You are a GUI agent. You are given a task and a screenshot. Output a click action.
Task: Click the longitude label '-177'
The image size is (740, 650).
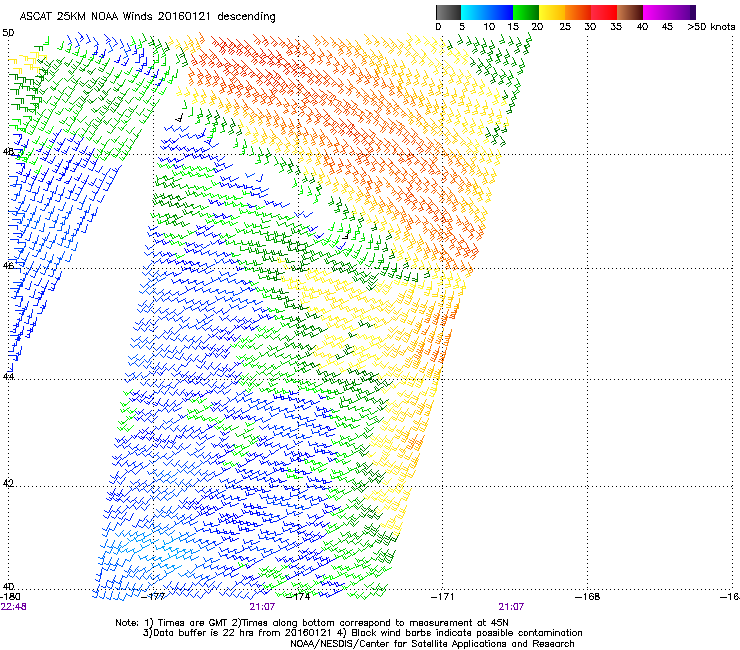[x=153, y=597]
